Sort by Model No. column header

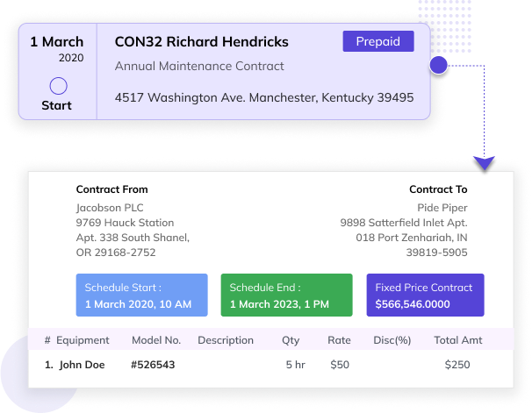[x=156, y=340]
